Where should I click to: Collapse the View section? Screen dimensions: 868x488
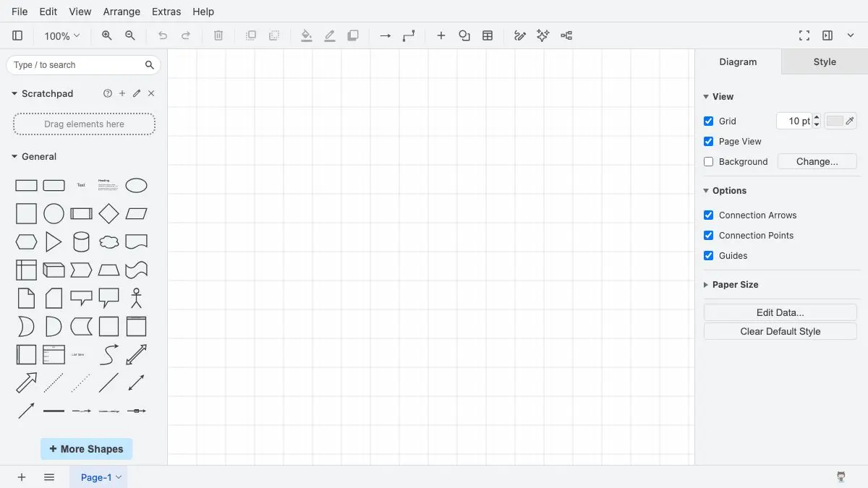point(707,97)
